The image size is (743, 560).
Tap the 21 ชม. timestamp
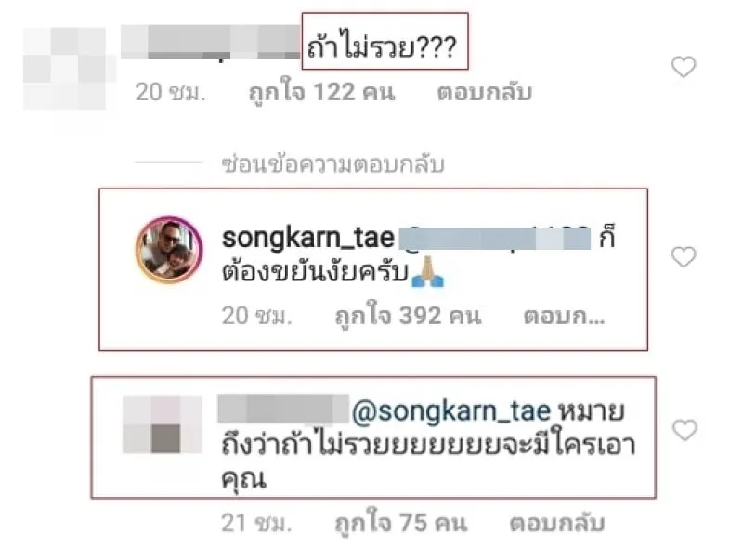(x=256, y=523)
